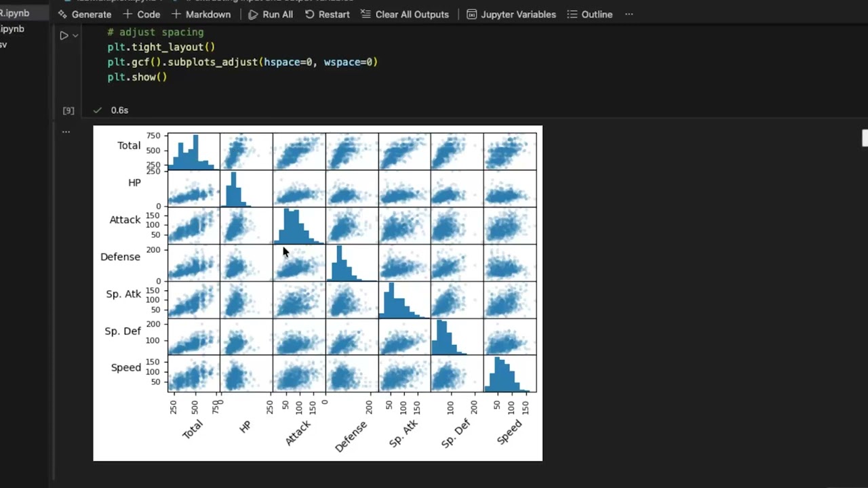Run All notebook cells

pos(270,14)
